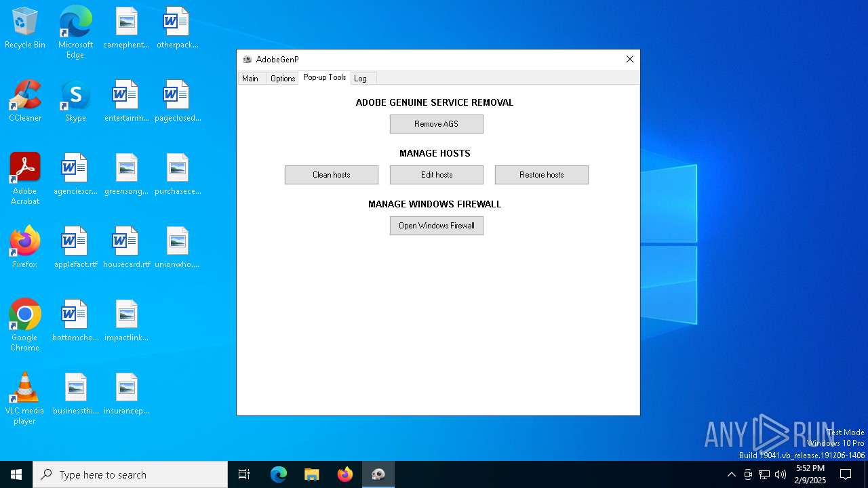Image resolution: width=868 pixels, height=488 pixels.
Task: Switch to the Log tab
Action: tap(361, 79)
